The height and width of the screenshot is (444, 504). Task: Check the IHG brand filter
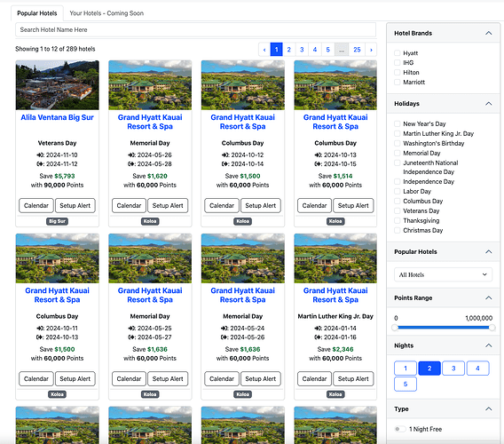click(x=398, y=63)
